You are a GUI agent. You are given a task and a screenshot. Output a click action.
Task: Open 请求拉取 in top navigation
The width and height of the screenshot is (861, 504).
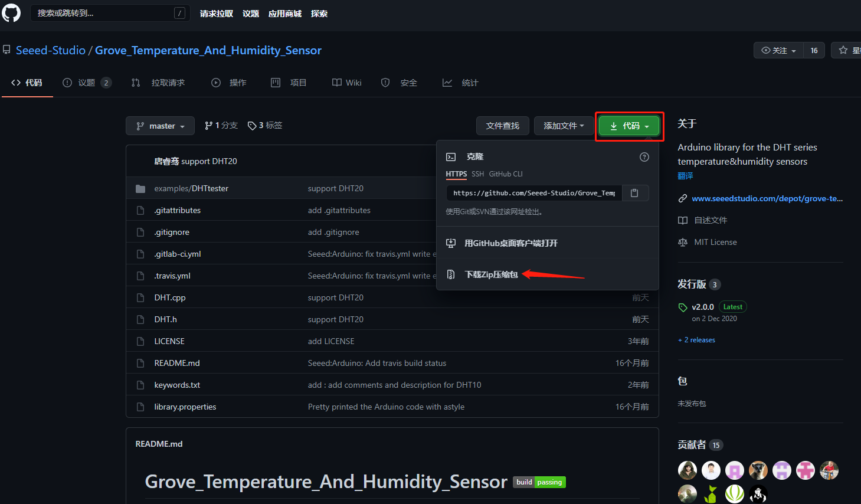tap(217, 14)
